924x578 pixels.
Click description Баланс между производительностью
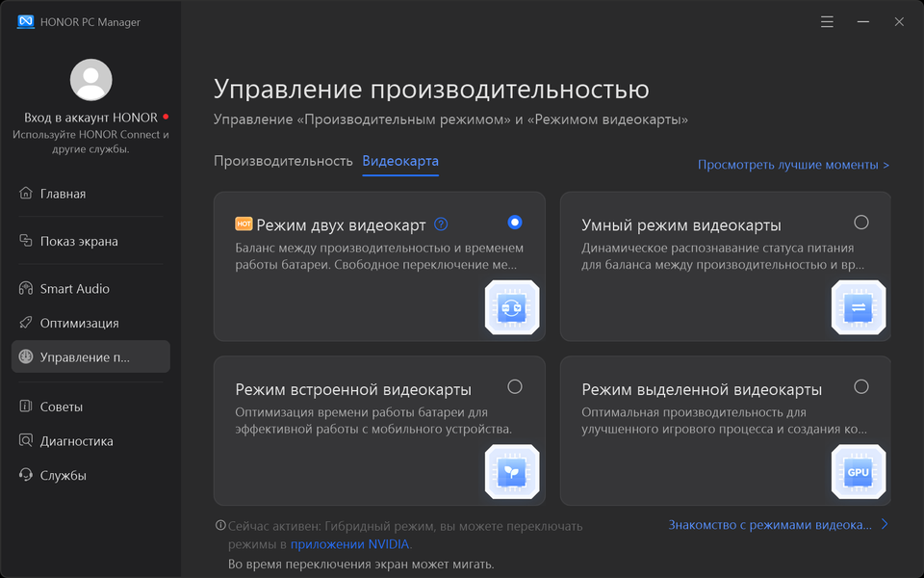coord(379,256)
